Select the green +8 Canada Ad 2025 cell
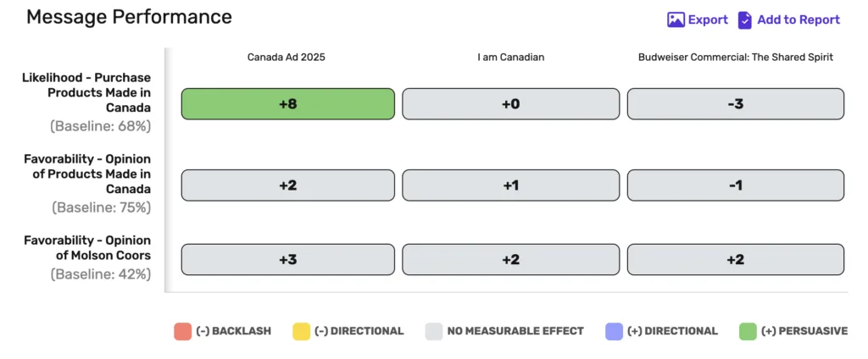Viewport: 868px width, 359px height. (288, 104)
